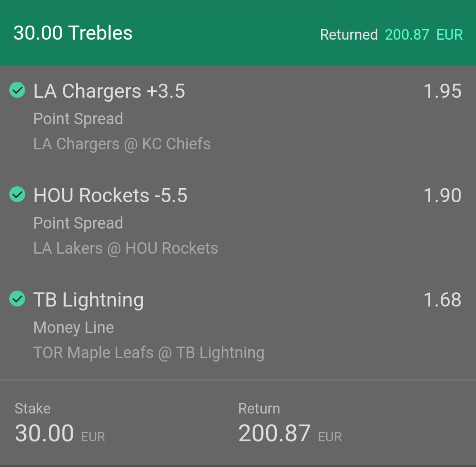
Task: Click the 1.68 odds value
Action: pos(443,300)
